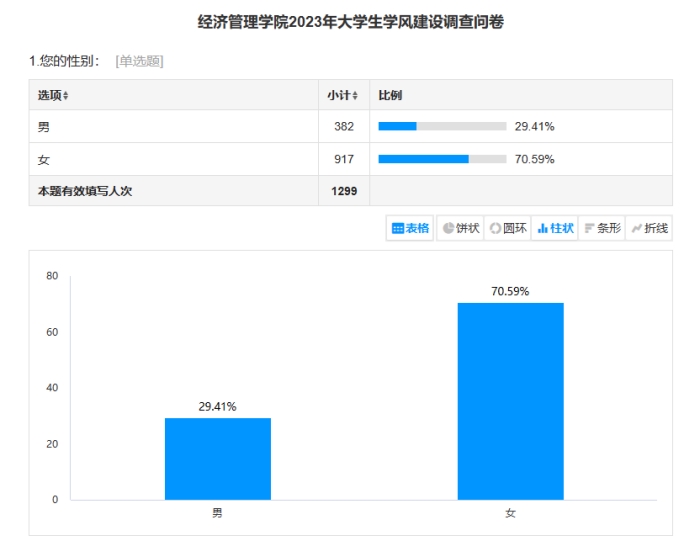Screen dimensions: 700x541
Task: Show the 圆环 donut chart
Action: tap(508, 228)
